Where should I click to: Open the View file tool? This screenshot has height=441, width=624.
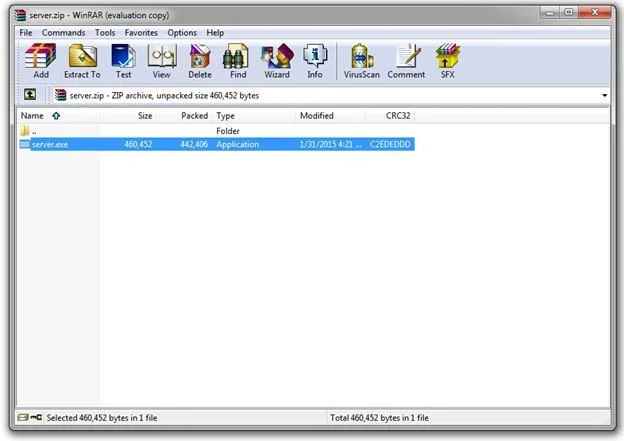[x=161, y=61]
